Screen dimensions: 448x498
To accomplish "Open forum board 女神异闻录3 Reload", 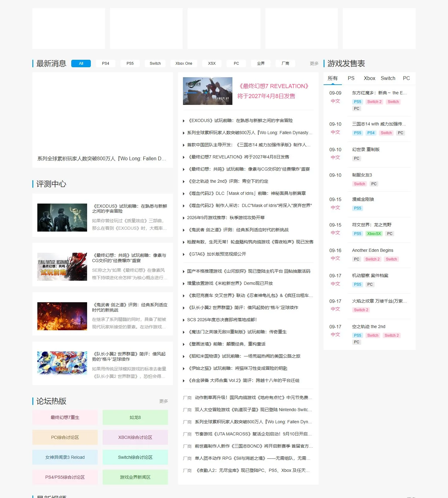I will (65, 457).
